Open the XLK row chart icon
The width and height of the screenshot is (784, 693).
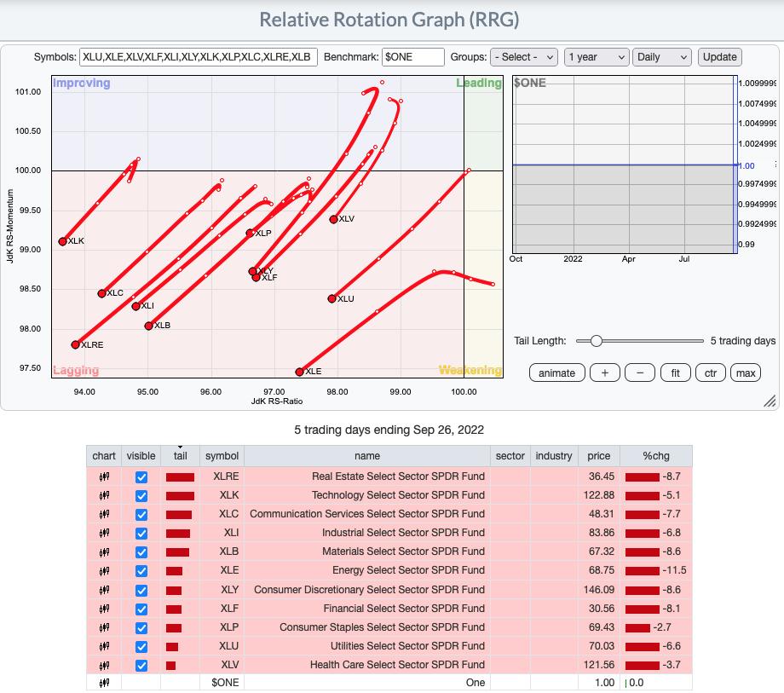point(104,495)
